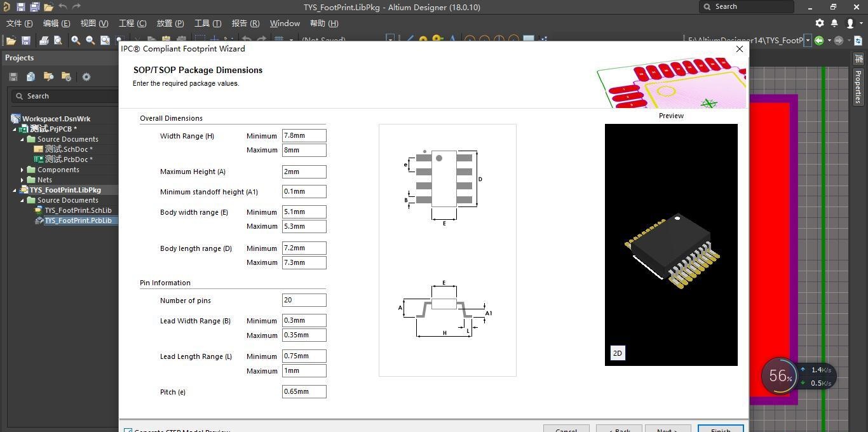Image resolution: width=868 pixels, height=432 pixels.
Task: Click the zoom out magnifier icon
Action: tap(90, 41)
